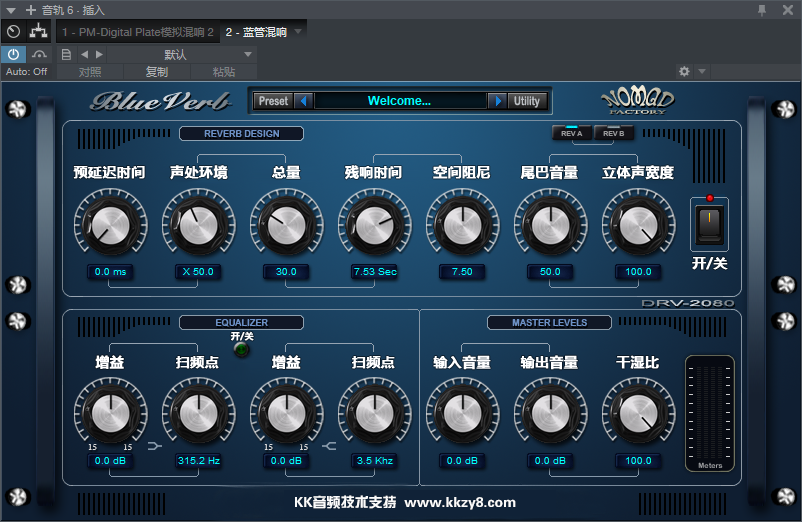This screenshot has height=522, width=802.
Task: Add an insert with the plus icon
Action: click(x=31, y=10)
